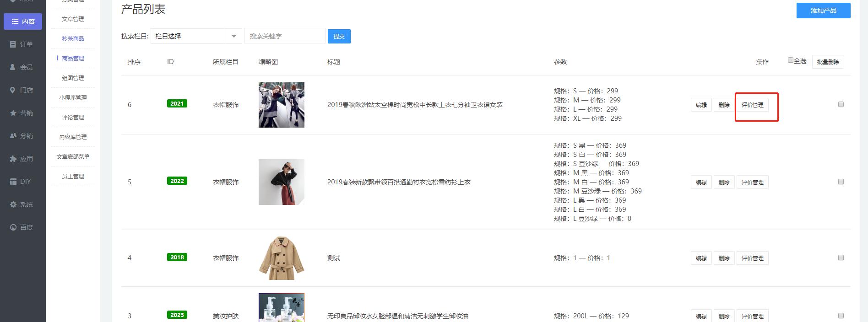Open 评价管理 for 测试 product

(752, 258)
